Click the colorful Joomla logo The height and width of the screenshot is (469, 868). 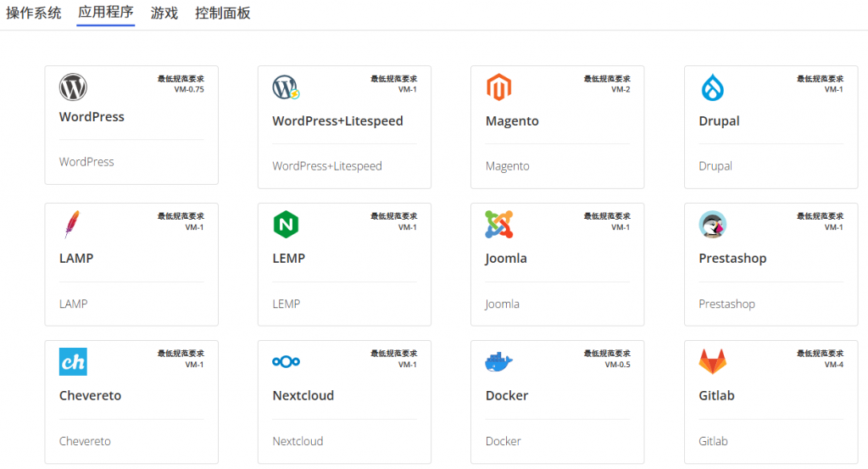click(499, 225)
